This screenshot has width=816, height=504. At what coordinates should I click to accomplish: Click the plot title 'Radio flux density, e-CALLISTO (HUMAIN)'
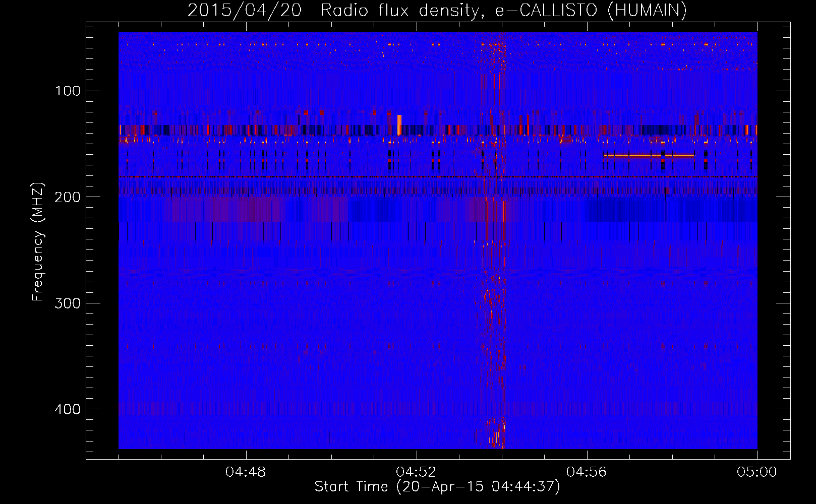coord(503,11)
